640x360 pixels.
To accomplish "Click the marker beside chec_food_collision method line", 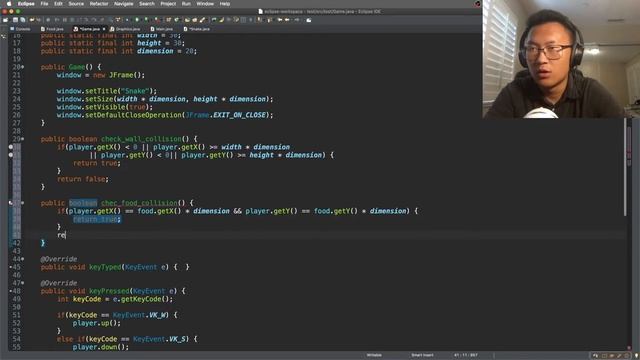I will pos(11,203).
